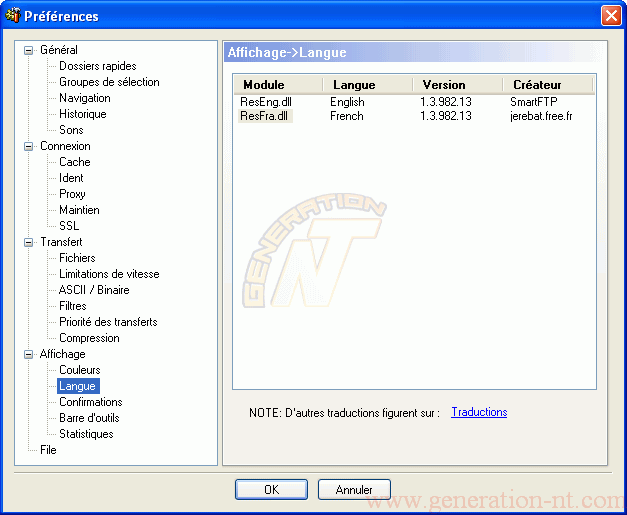Select Général in the preferences tree
Image resolution: width=627 pixels, height=515 pixels.
pos(59,50)
